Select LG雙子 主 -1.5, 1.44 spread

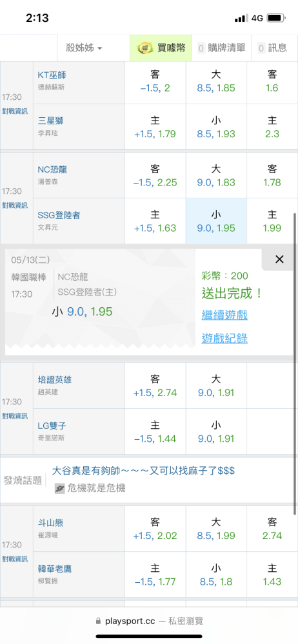(155, 431)
